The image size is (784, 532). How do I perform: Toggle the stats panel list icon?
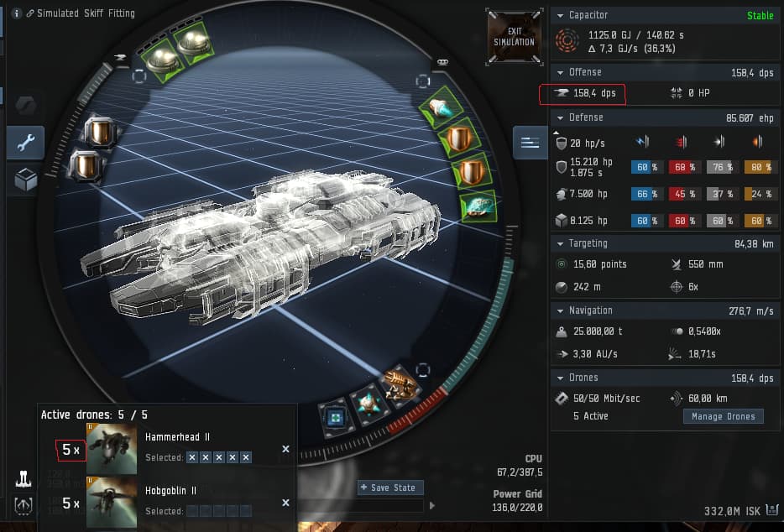click(x=530, y=143)
